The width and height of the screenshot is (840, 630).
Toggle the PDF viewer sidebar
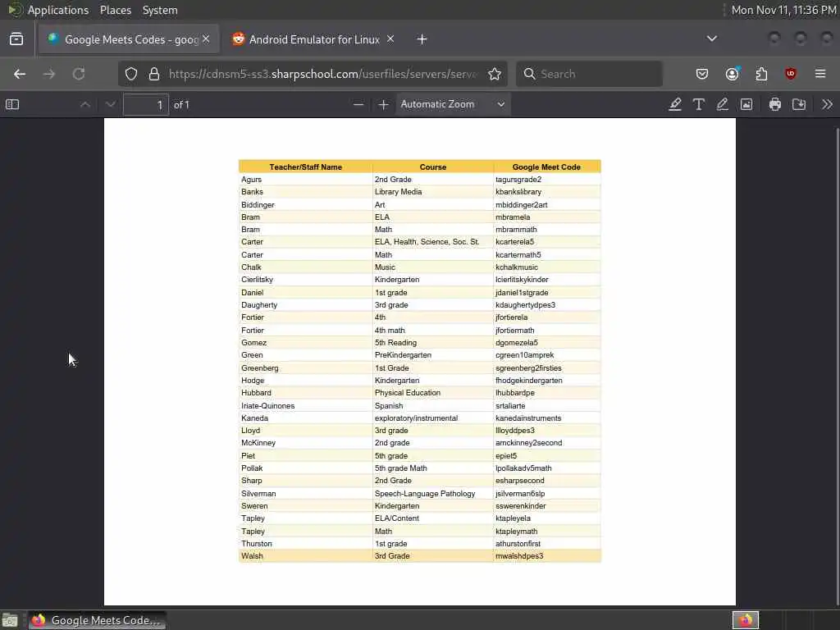tap(12, 104)
